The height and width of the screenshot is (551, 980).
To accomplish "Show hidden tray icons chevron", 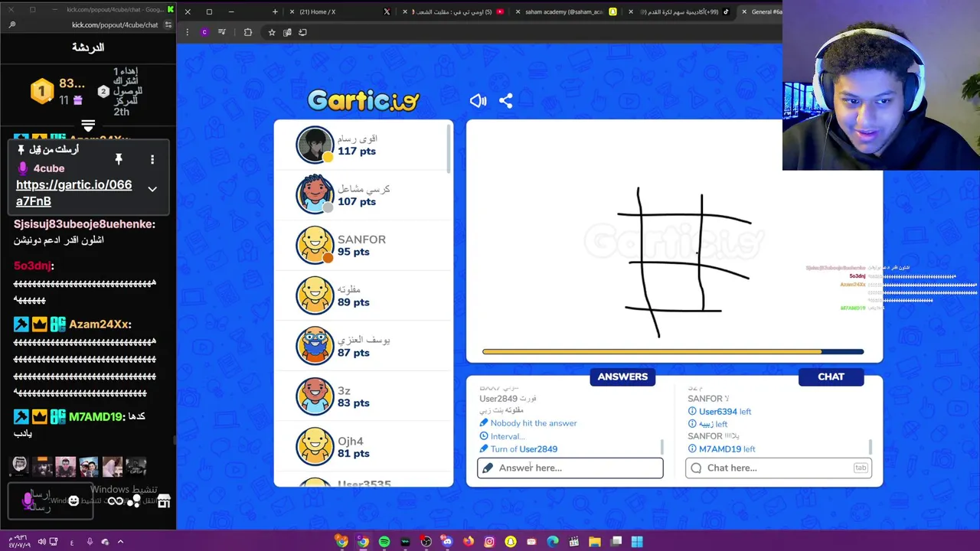I will (120, 542).
